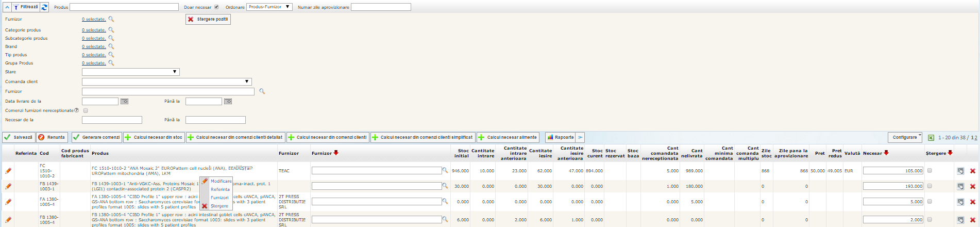
Task: Toggle the Doar necesar checkbox
Action: point(216,7)
